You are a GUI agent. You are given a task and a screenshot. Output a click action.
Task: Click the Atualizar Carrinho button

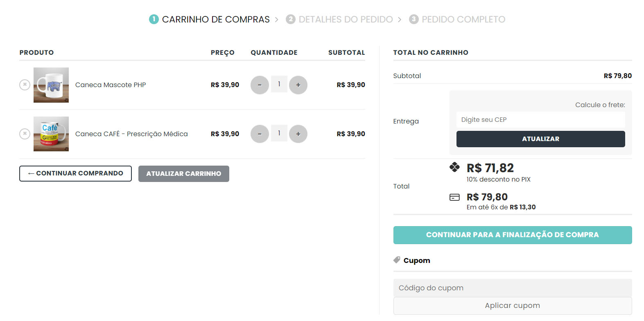183,173
